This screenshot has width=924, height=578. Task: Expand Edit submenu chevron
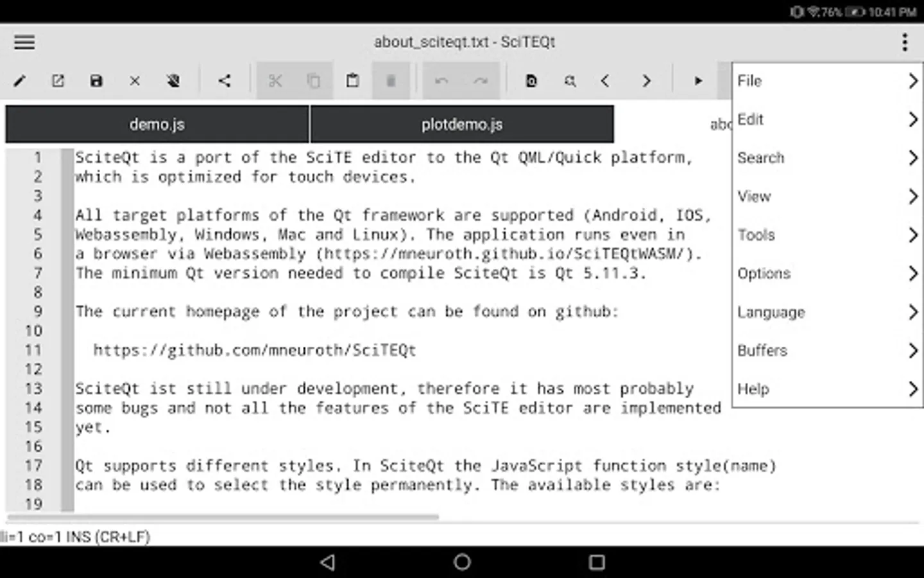point(913,119)
